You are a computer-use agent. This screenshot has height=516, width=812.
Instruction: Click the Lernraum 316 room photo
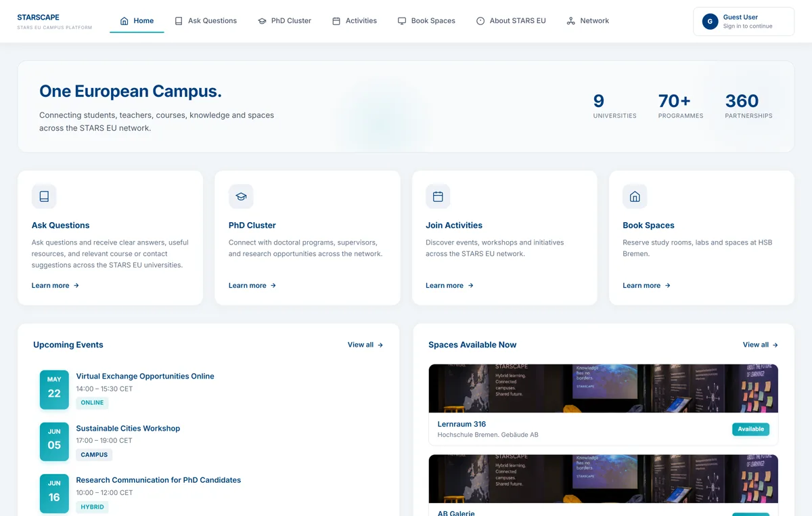click(x=604, y=389)
